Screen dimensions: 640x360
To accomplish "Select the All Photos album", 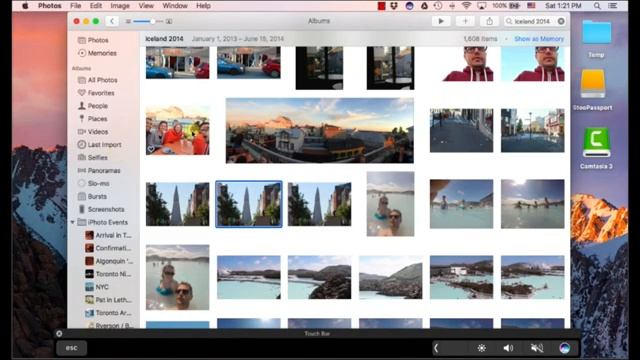I will pyautogui.click(x=102, y=80).
